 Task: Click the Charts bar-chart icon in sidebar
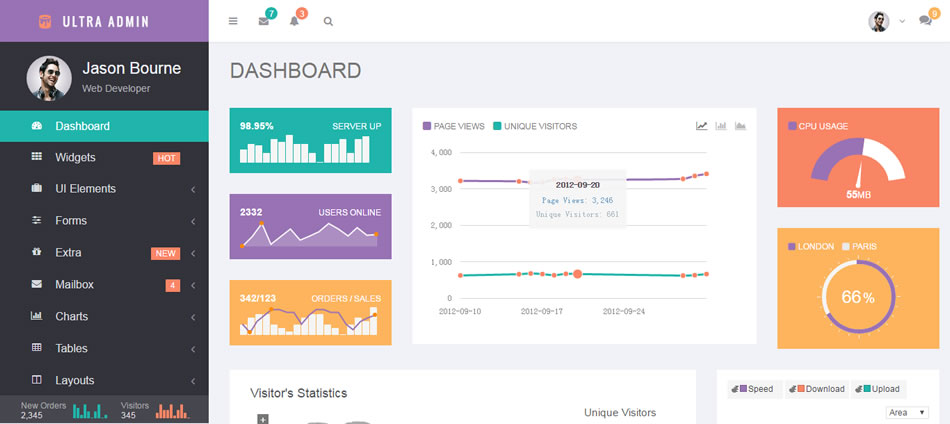click(x=37, y=316)
